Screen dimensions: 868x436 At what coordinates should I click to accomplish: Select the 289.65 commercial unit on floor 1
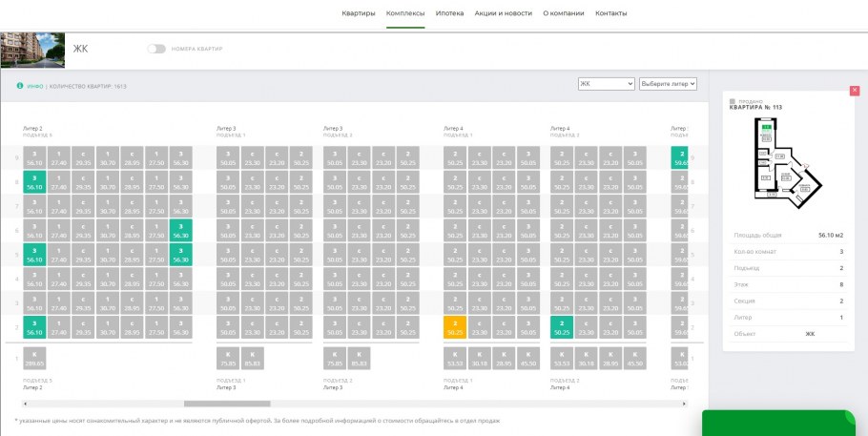34,359
